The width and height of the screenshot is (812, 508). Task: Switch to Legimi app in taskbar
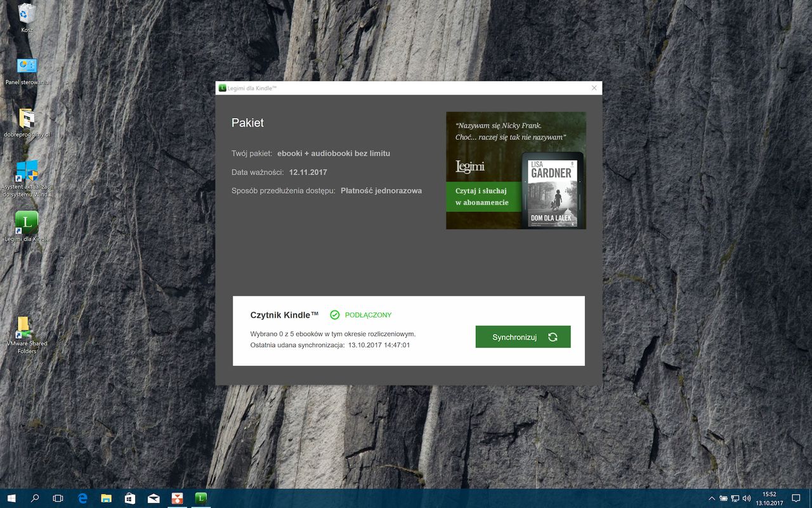pos(200,498)
